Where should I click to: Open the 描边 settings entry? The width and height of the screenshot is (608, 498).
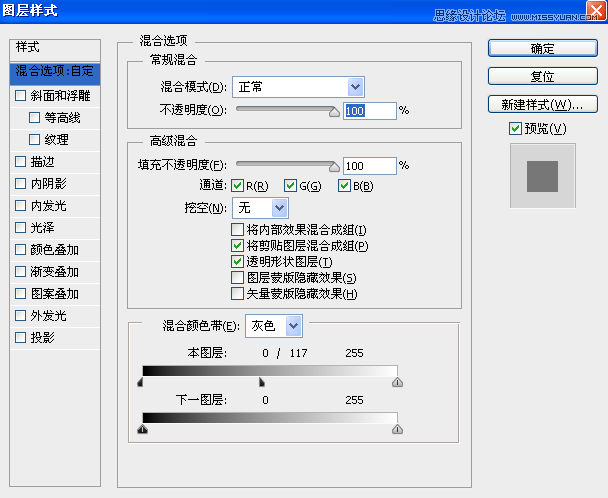[42, 162]
